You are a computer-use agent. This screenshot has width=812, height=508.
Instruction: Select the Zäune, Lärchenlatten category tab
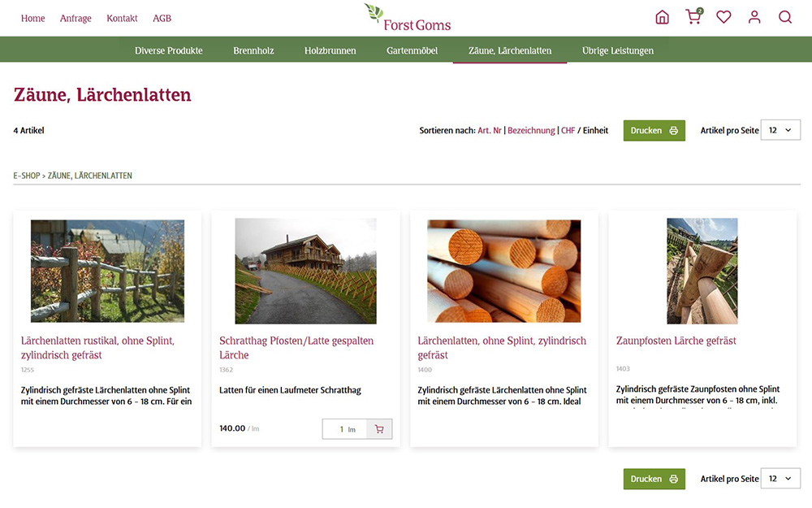click(x=510, y=50)
